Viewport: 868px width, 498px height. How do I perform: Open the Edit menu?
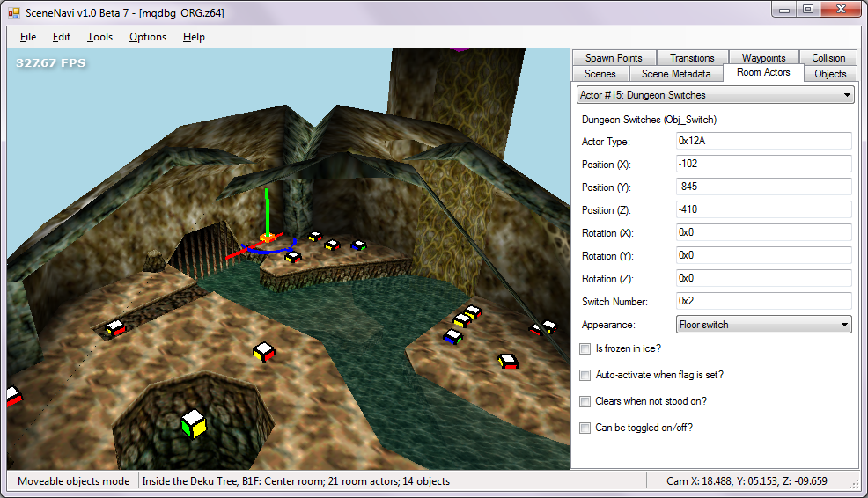62,37
